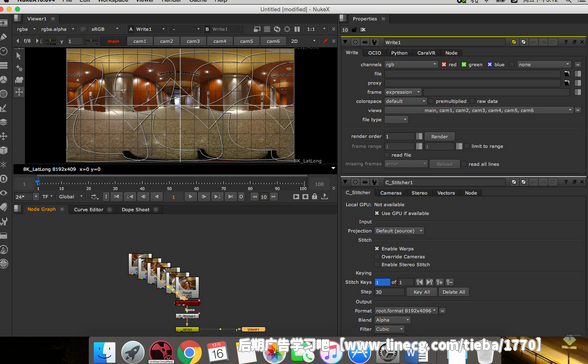The height and width of the screenshot is (364, 588).
Task: Click the Key All button
Action: [x=422, y=292]
